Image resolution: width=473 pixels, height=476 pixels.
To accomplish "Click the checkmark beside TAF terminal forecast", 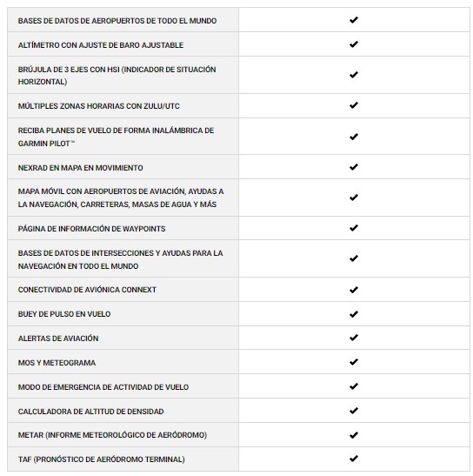I will (354, 459).
